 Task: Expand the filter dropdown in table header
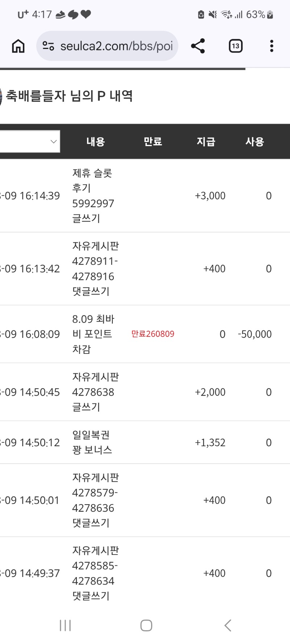30,141
